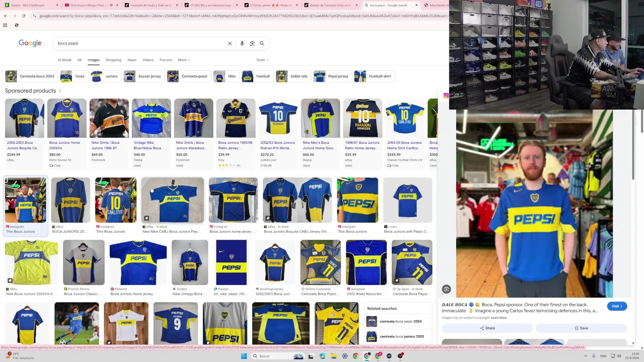
Task: Mute the Anuel x Ñengo Flow tab audio icon
Action: tap(111, 5)
